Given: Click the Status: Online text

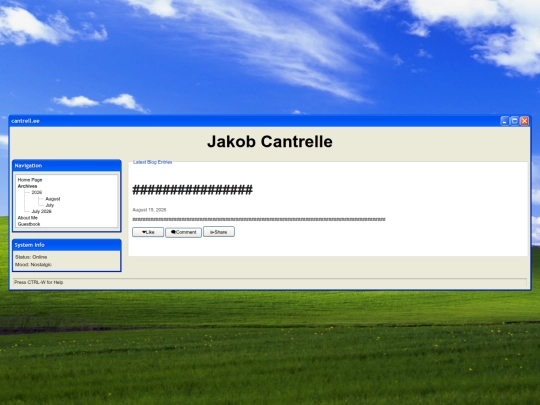Looking at the screenshot, I should (31, 257).
